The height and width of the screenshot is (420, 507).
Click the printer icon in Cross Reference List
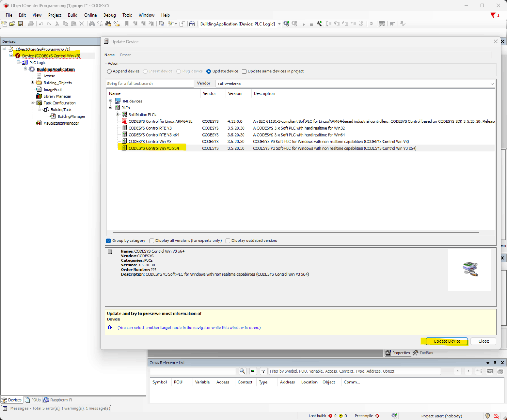tap(500, 371)
